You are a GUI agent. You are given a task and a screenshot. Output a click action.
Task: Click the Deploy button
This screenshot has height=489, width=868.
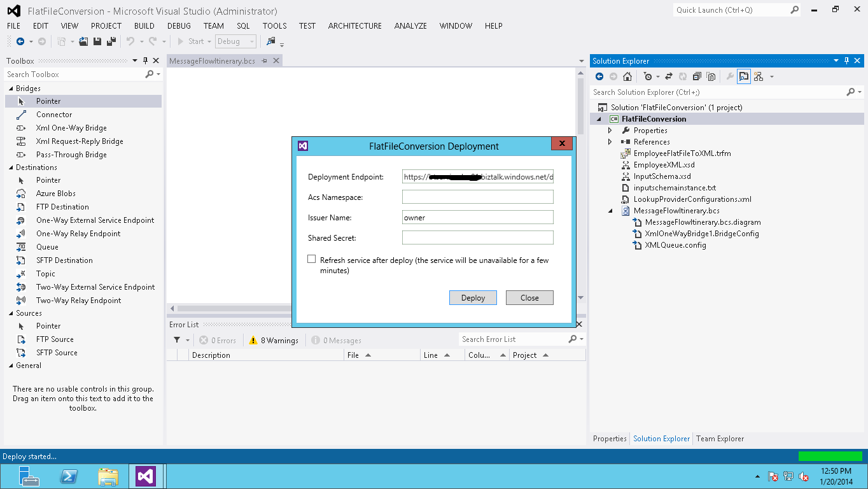pos(473,297)
